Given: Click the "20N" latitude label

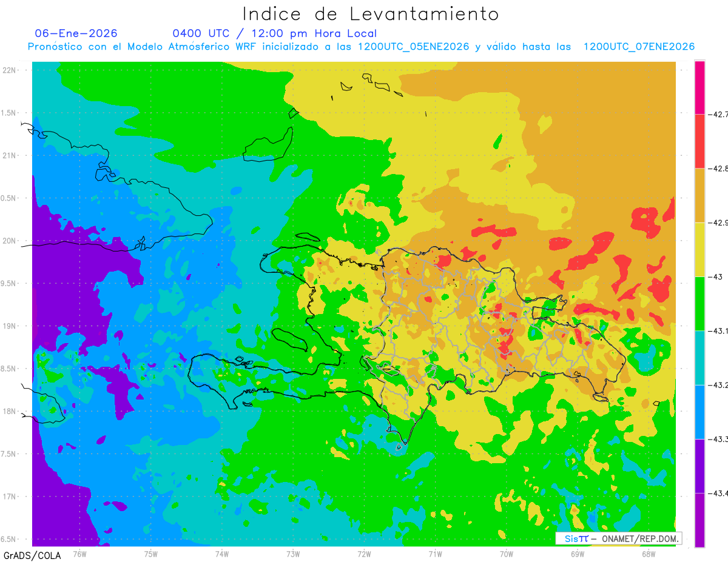Looking at the screenshot, I should pyautogui.click(x=9, y=241).
